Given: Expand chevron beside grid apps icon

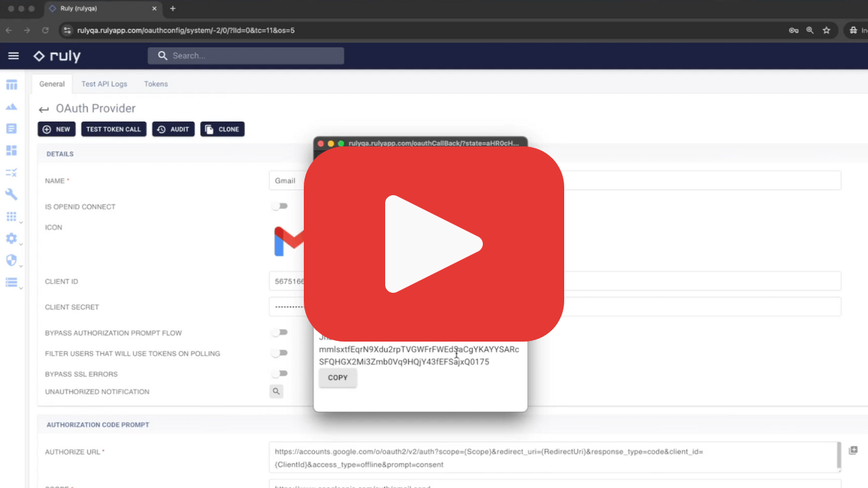Looking at the screenshot, I should pyautogui.click(x=21, y=222).
